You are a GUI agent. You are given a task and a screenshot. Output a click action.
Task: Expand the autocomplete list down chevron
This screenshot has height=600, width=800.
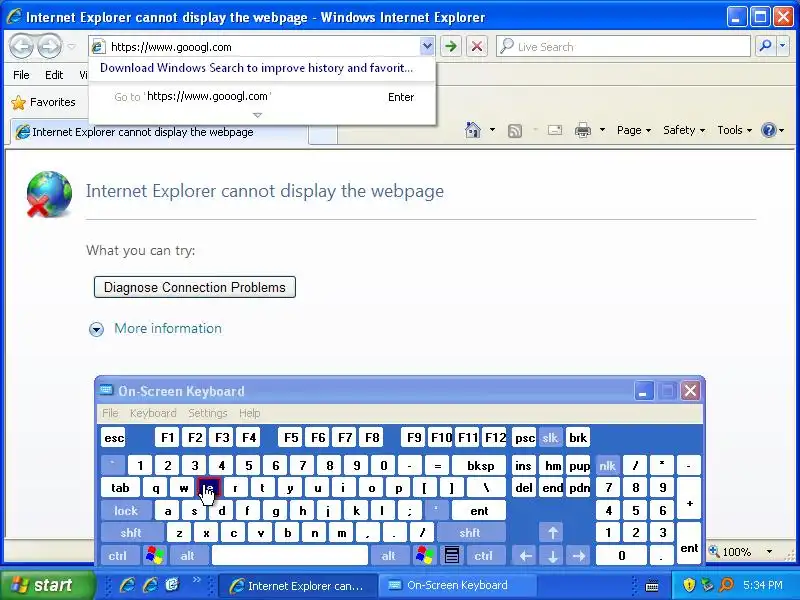[x=258, y=115]
